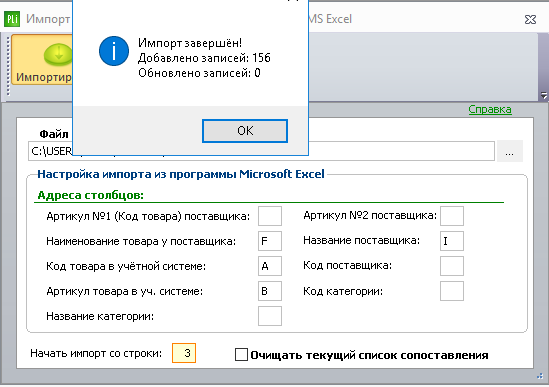Click the green PLi application icon
549x387 pixels.
pyautogui.click(x=12, y=19)
